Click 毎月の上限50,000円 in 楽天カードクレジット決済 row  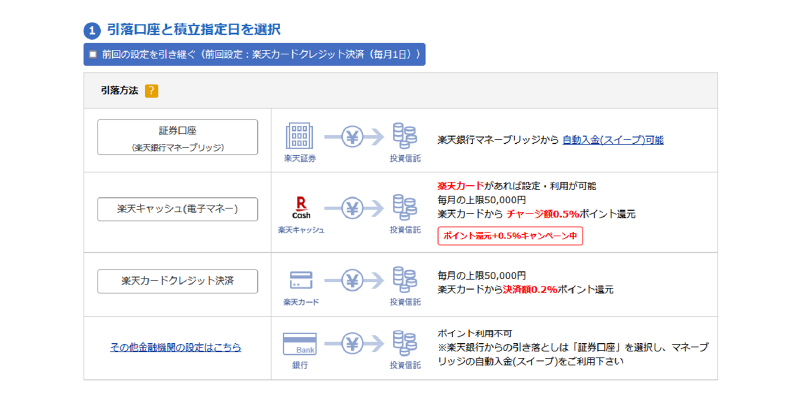click(x=482, y=275)
